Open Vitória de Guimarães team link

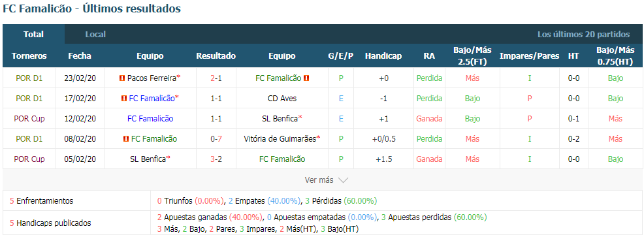(x=280, y=139)
